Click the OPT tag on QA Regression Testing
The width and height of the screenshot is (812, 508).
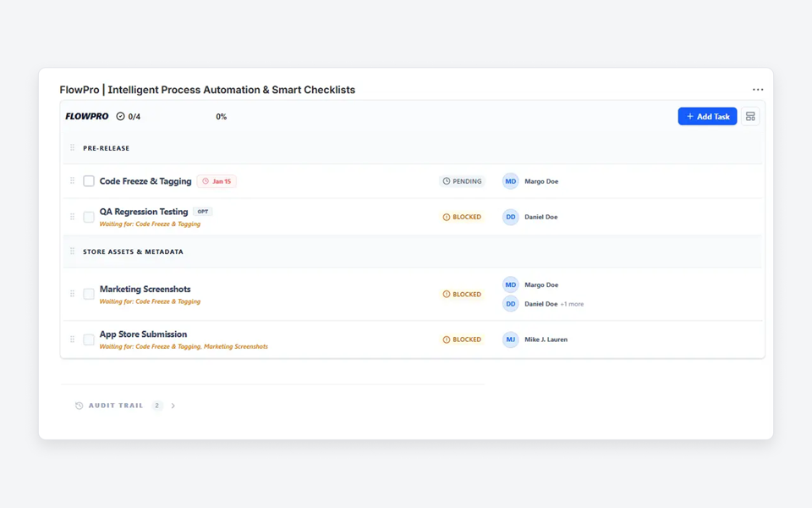coord(202,212)
